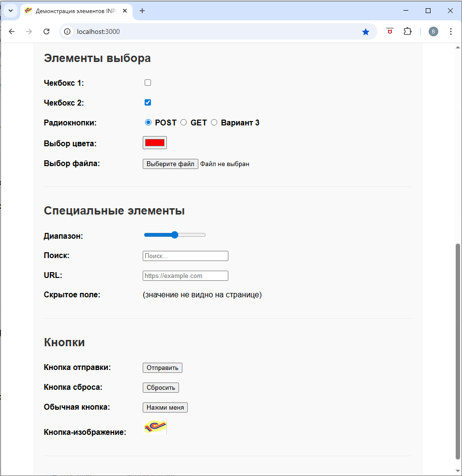This screenshot has height=476, width=462.
Task: Click the Выберите файл button
Action: pyautogui.click(x=170, y=164)
